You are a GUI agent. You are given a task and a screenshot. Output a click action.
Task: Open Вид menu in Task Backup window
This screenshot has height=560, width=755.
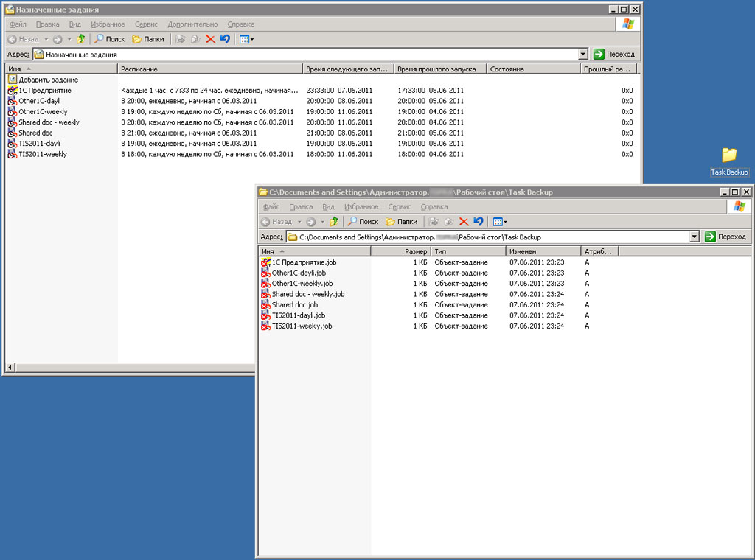(328, 207)
